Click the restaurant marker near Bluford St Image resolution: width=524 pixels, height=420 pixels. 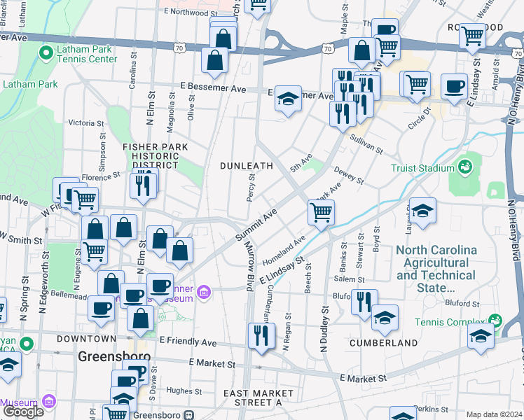coord(364,302)
